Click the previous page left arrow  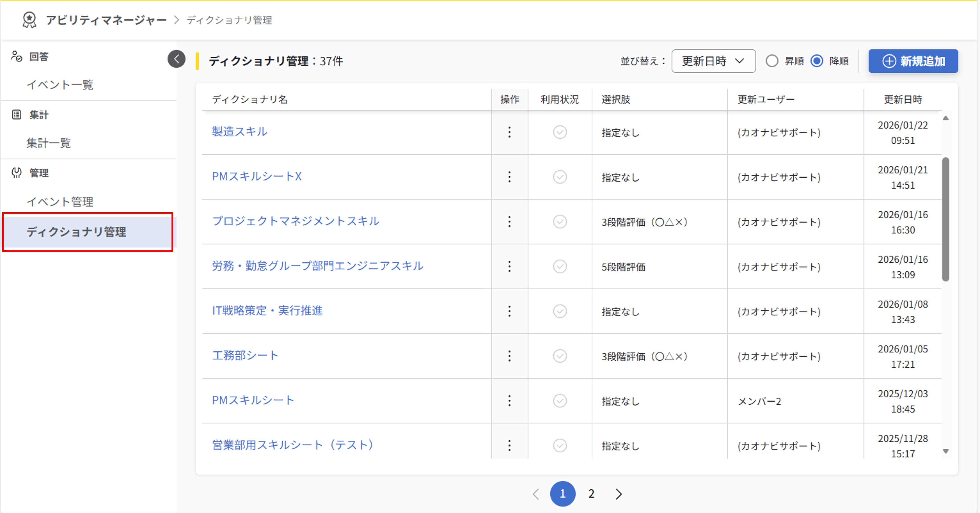coord(536,494)
